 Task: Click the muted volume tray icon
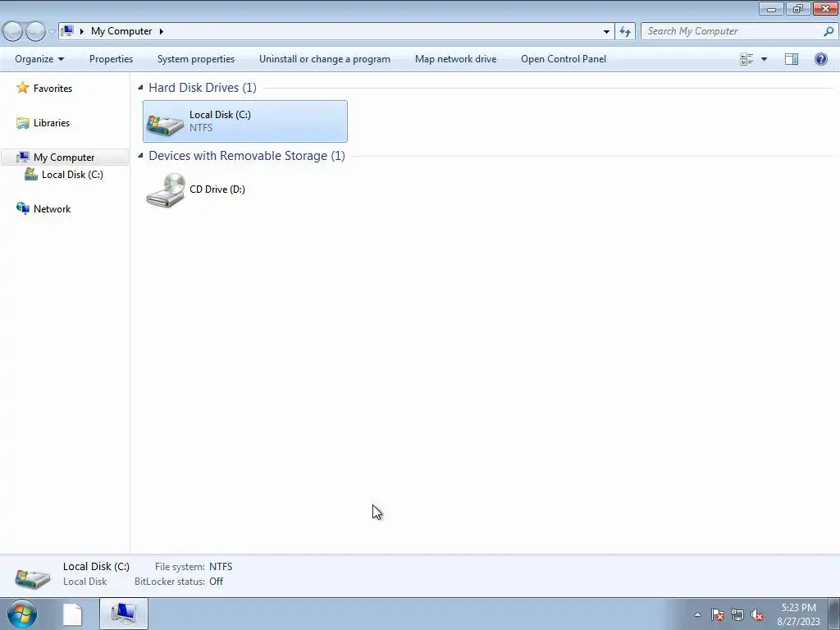(757, 614)
